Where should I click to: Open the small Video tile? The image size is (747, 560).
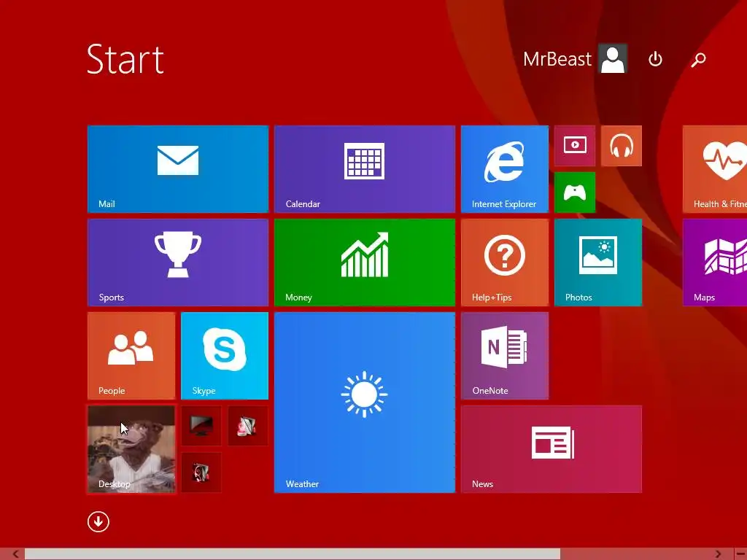click(575, 146)
